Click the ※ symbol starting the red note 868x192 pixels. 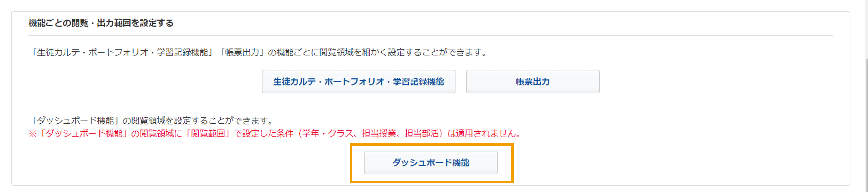point(32,134)
